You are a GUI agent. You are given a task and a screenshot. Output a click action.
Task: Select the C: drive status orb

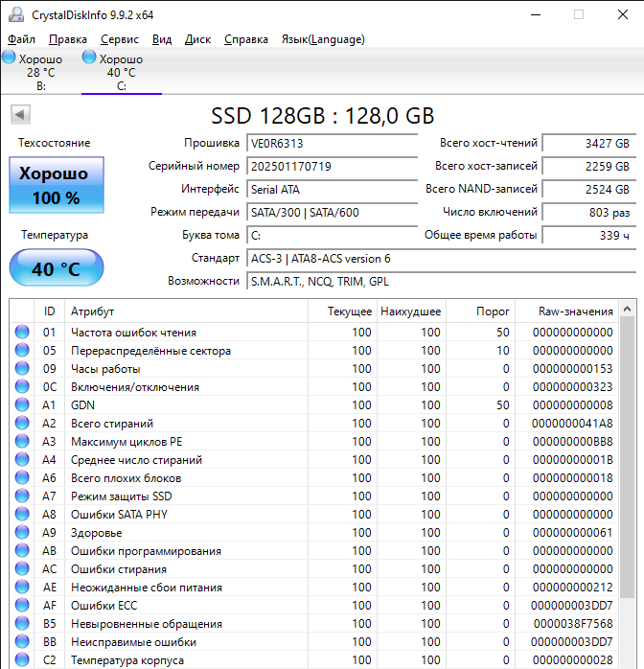pos(89,57)
